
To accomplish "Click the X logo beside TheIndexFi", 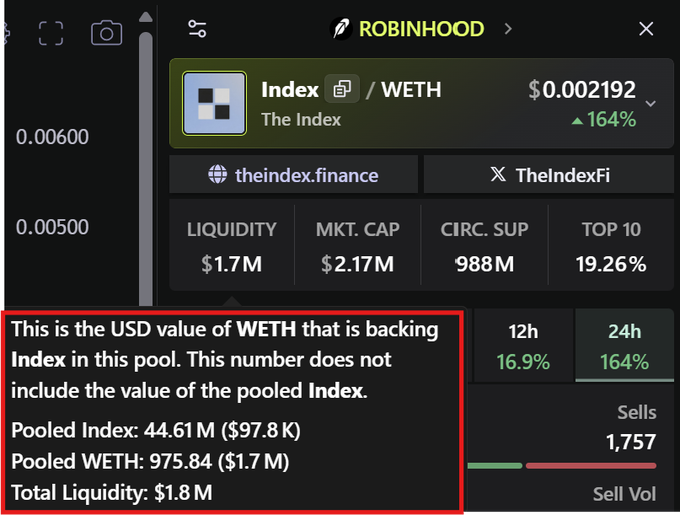I will 498,174.
